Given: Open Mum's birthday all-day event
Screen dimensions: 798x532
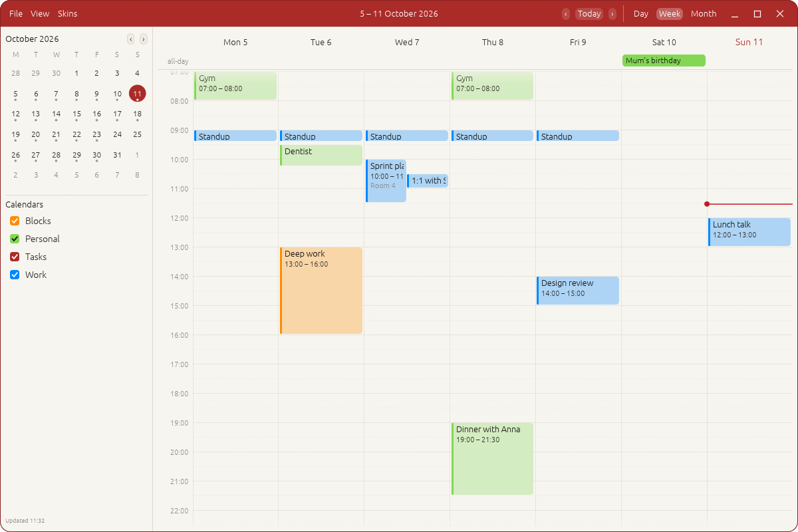Looking at the screenshot, I should pyautogui.click(x=664, y=61).
